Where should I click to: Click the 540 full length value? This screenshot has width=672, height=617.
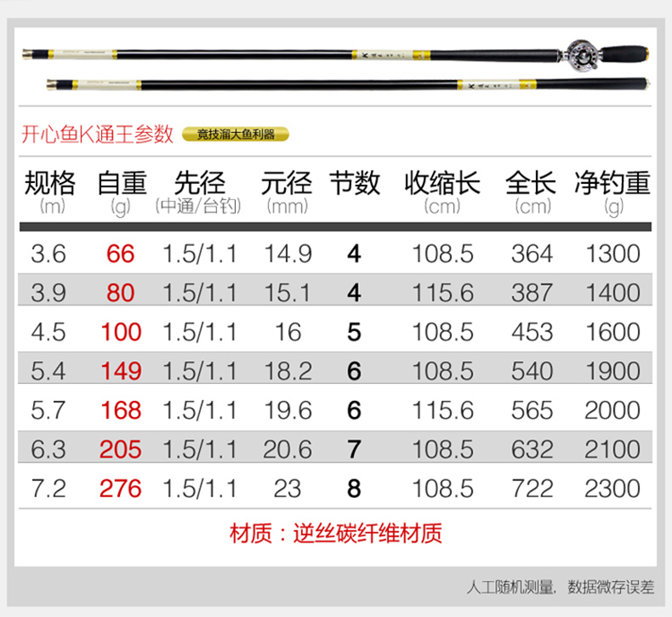[532, 371]
